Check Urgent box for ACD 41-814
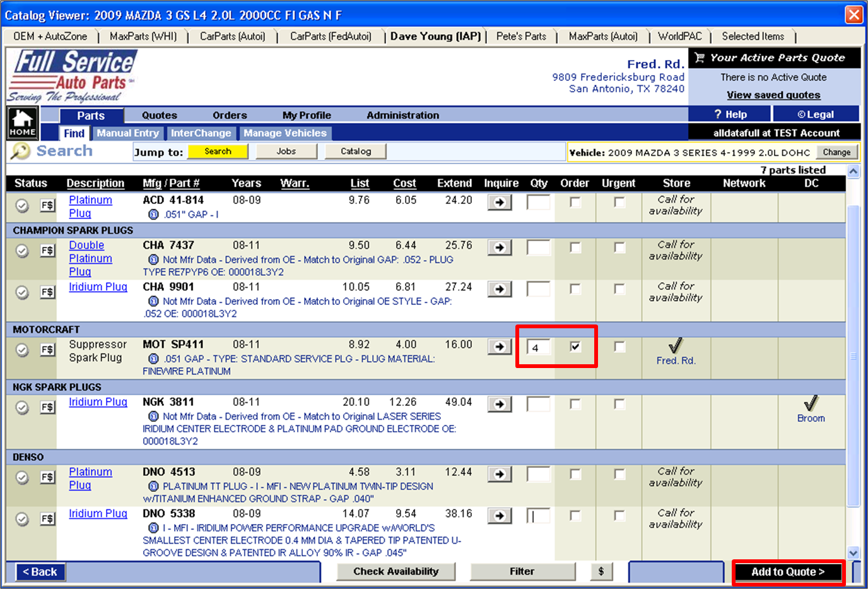The width and height of the screenshot is (868, 589). (619, 202)
